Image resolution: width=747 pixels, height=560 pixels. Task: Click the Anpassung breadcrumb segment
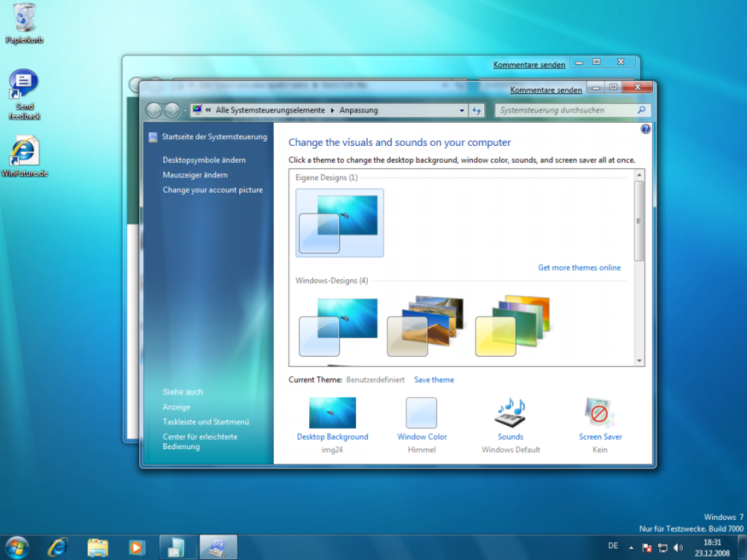coord(358,110)
